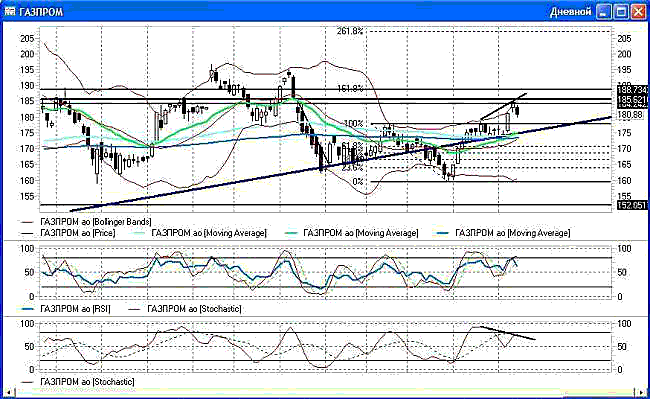Click the horizontal scrollbar track
This screenshot has width=650, height=399.
[x=325, y=392]
